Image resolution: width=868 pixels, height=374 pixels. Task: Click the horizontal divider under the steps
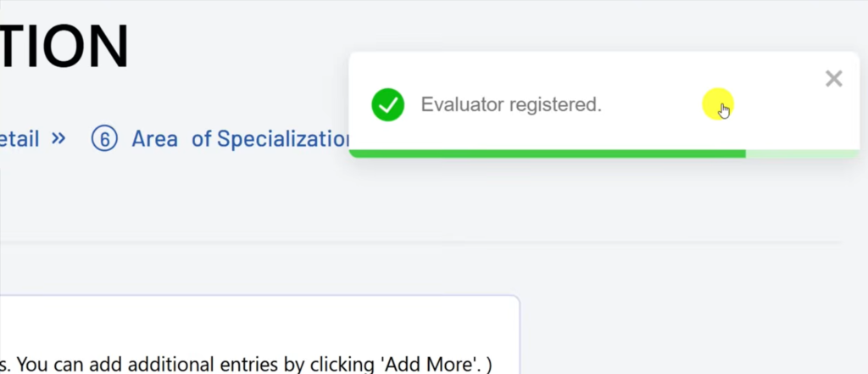[424, 243]
